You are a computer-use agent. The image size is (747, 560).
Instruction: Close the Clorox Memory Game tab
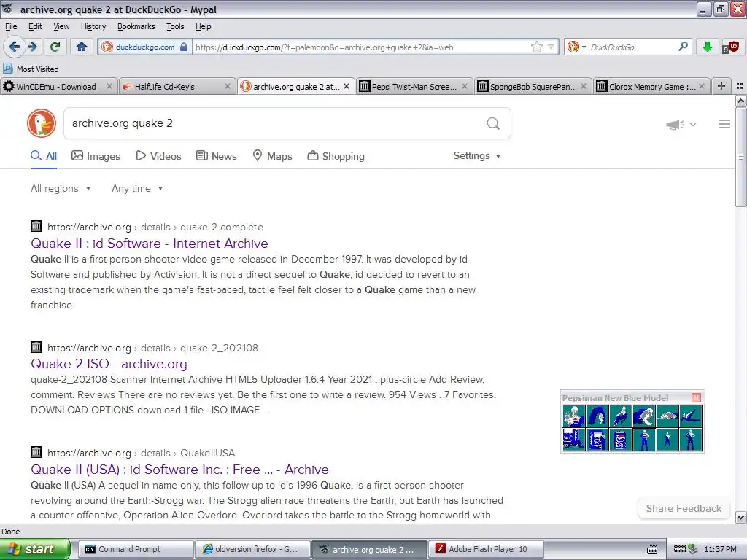pos(702,86)
